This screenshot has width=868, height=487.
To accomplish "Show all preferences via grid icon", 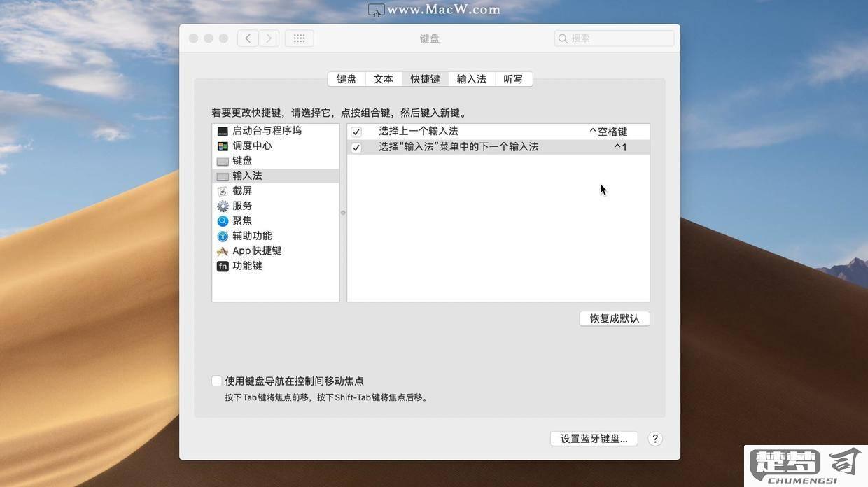I will point(299,38).
